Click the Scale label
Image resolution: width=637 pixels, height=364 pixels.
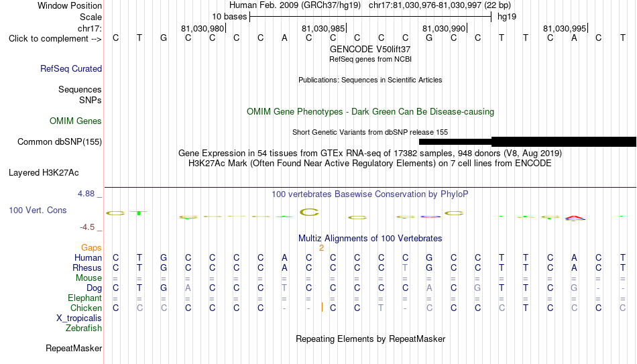click(91, 17)
